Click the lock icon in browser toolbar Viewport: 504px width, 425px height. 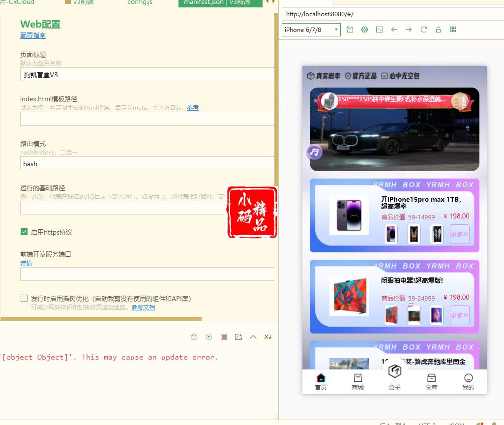pos(438,30)
